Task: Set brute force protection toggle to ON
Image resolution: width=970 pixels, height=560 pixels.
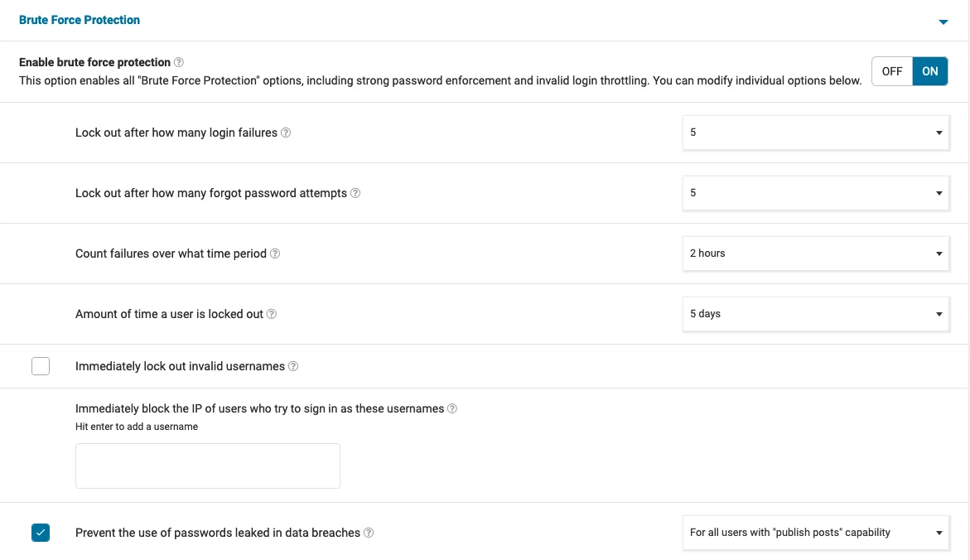Action: click(930, 71)
